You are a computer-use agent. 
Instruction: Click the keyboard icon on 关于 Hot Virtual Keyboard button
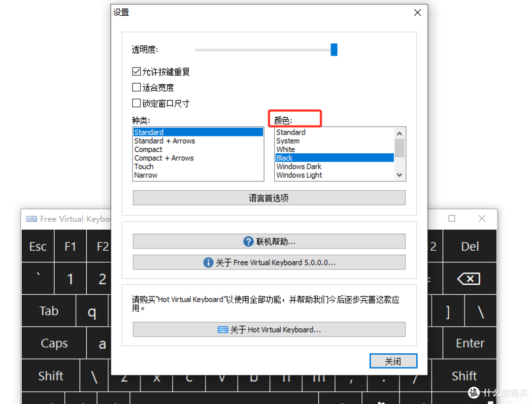[223, 330]
